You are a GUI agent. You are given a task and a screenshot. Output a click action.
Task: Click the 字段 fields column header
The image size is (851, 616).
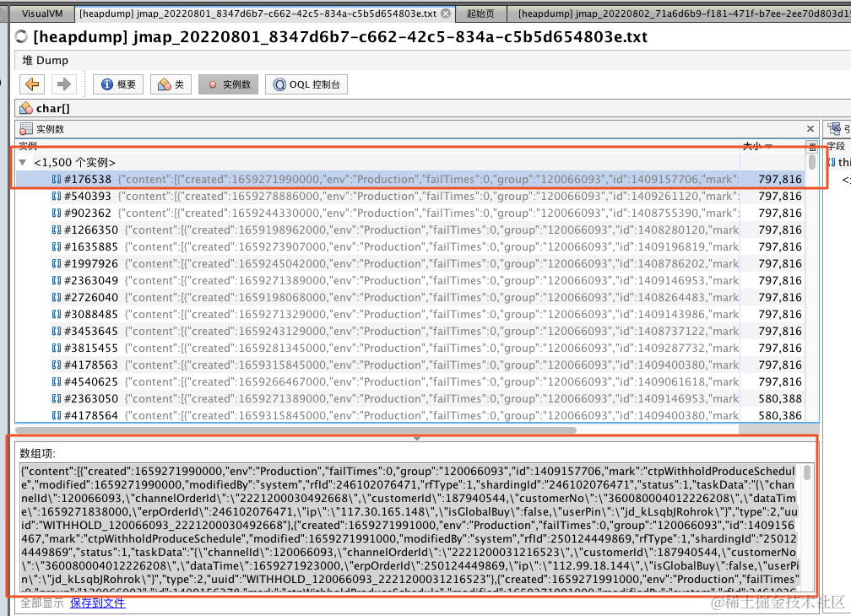point(836,146)
